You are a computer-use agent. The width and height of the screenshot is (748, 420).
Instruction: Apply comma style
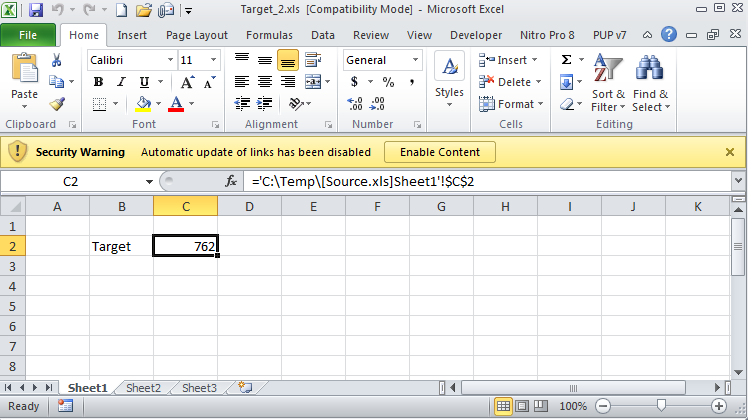click(411, 82)
